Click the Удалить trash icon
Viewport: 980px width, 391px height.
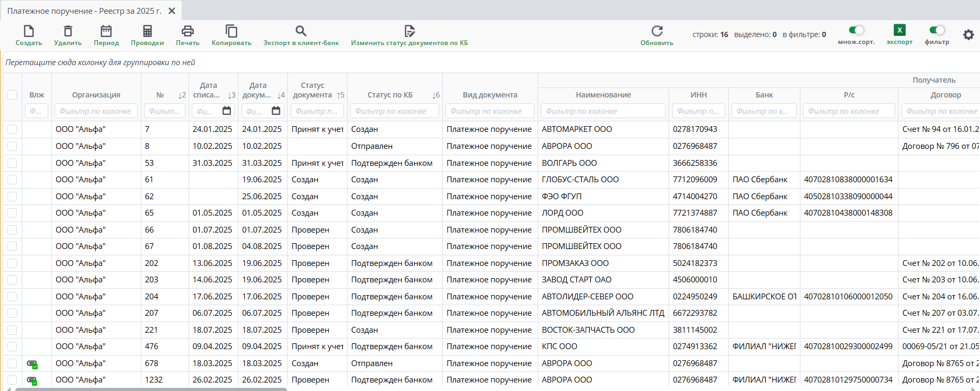click(x=68, y=31)
